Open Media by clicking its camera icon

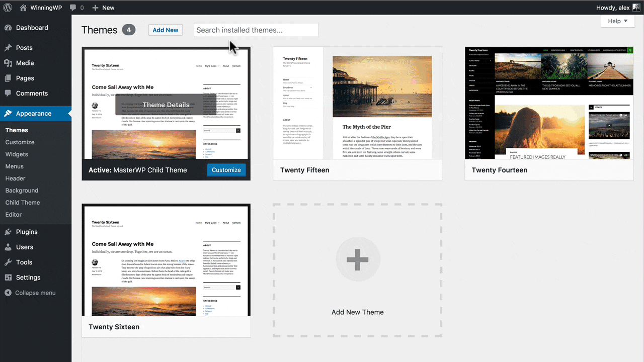[x=9, y=63]
